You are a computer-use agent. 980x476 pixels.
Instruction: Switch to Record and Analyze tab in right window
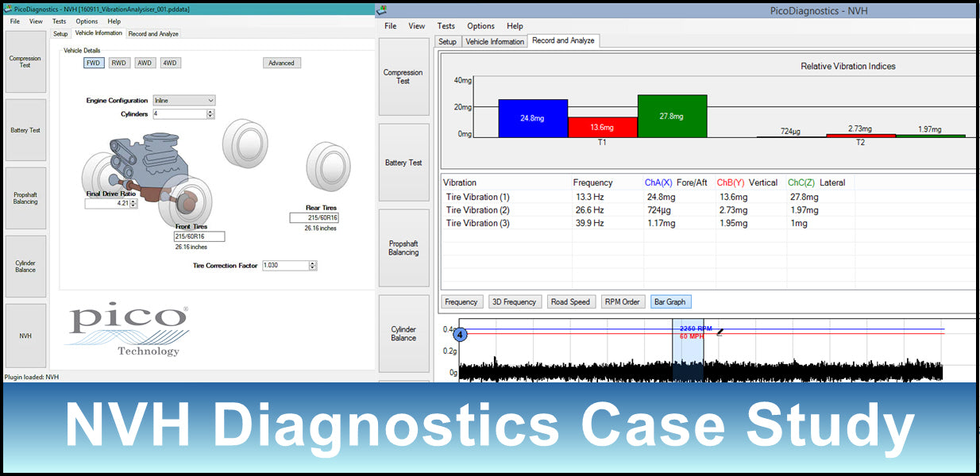click(563, 40)
